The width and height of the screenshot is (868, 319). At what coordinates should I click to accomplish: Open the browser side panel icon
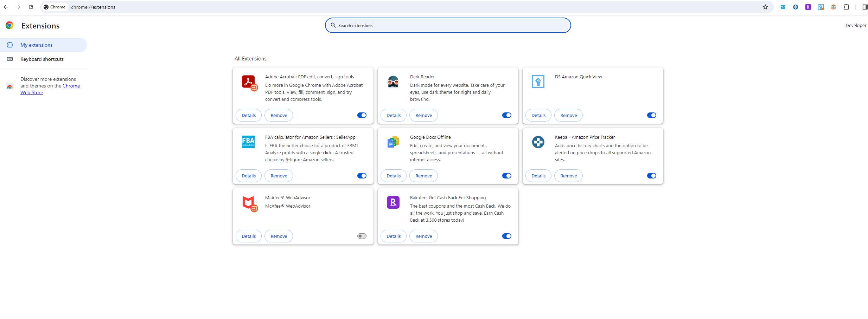(865, 7)
